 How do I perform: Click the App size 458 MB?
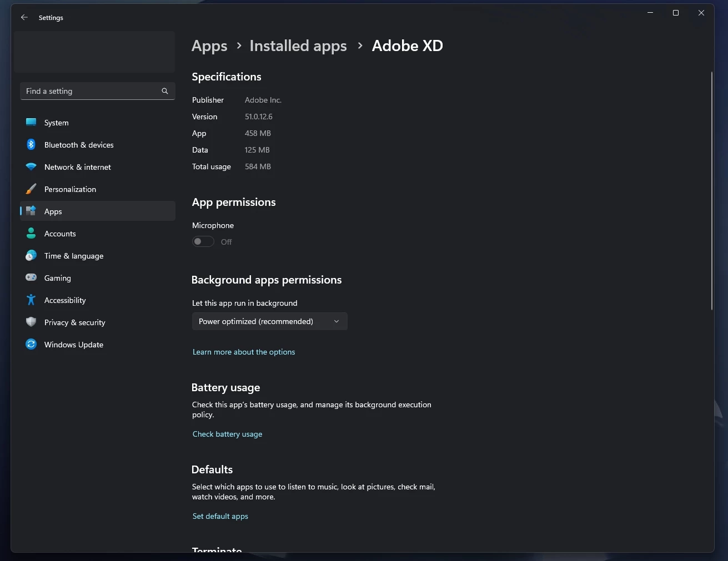point(258,133)
